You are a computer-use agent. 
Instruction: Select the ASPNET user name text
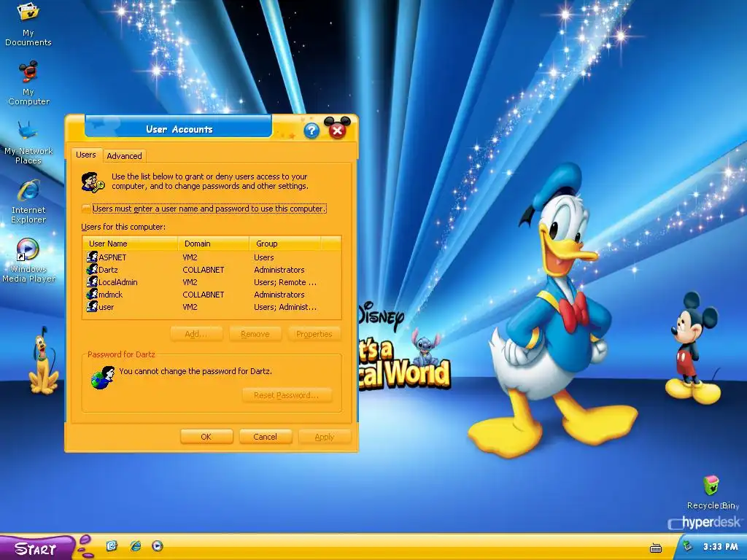(112, 257)
